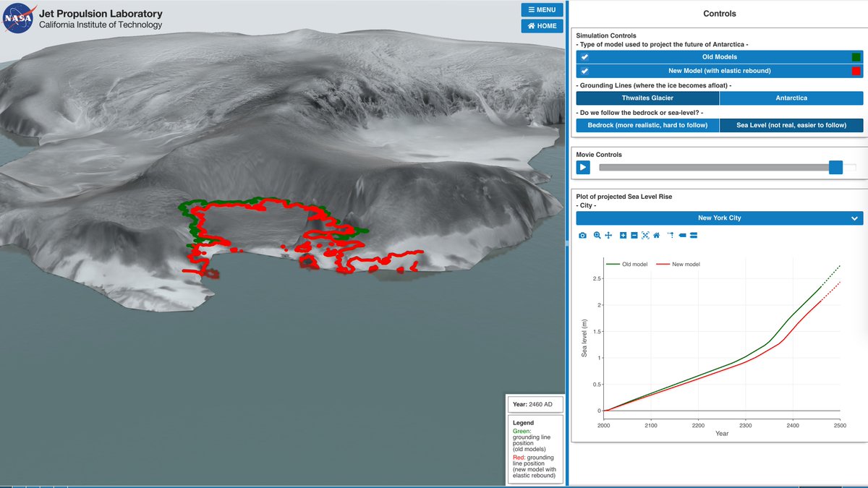Click the NASA logo

coord(20,18)
